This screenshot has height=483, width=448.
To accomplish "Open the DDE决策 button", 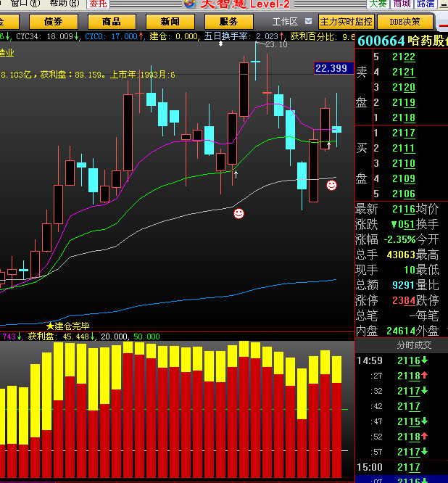I will coord(405,22).
